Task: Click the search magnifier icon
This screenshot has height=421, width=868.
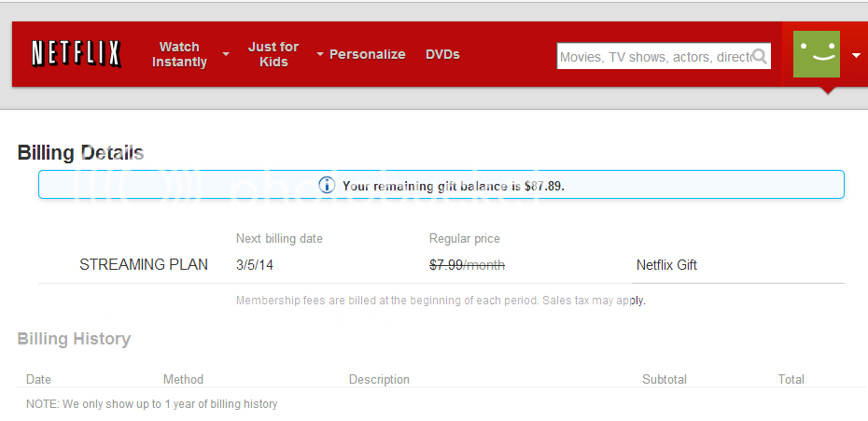Action: coord(760,57)
